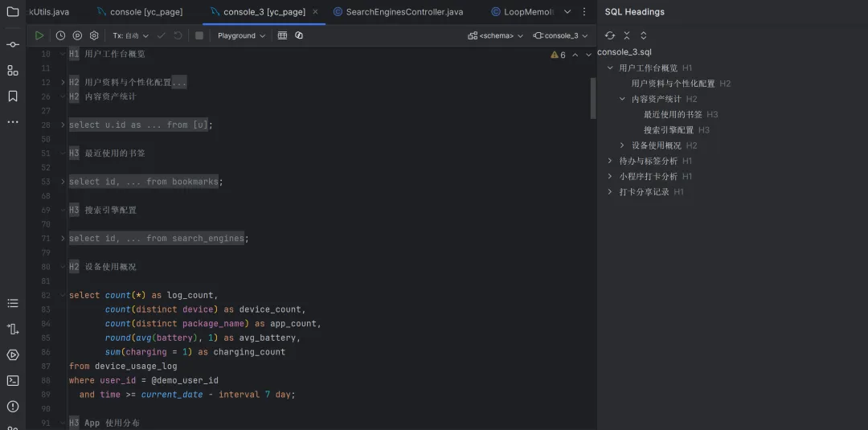Click @demo_user_id variable in line 88

184,380
